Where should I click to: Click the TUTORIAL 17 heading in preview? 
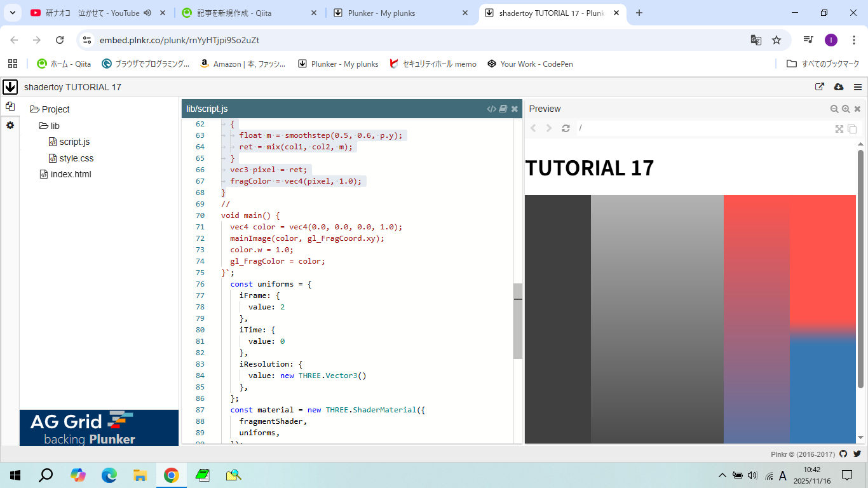pyautogui.click(x=590, y=168)
